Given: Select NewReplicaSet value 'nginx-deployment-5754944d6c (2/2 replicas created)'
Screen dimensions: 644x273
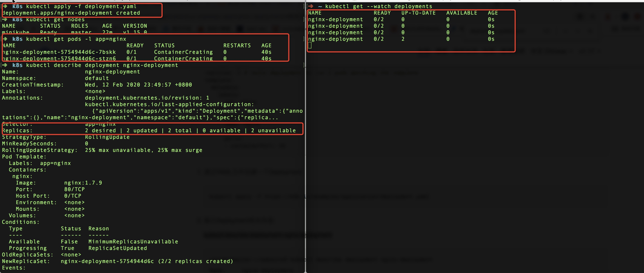Looking at the screenshot, I should (x=147, y=261).
